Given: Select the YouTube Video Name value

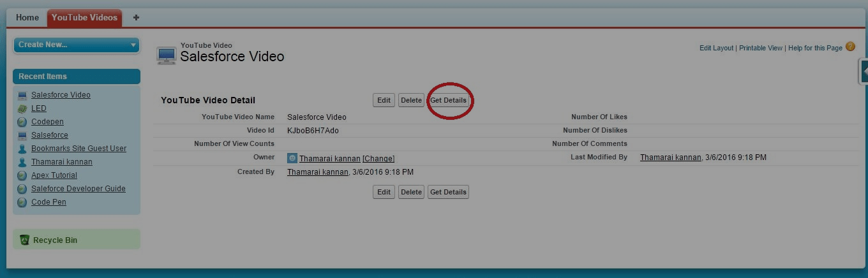Looking at the screenshot, I should click(x=317, y=117).
